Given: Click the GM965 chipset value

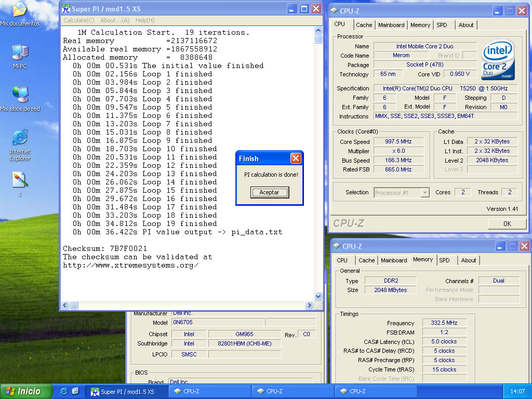Looking at the screenshot, I should 244,334.
